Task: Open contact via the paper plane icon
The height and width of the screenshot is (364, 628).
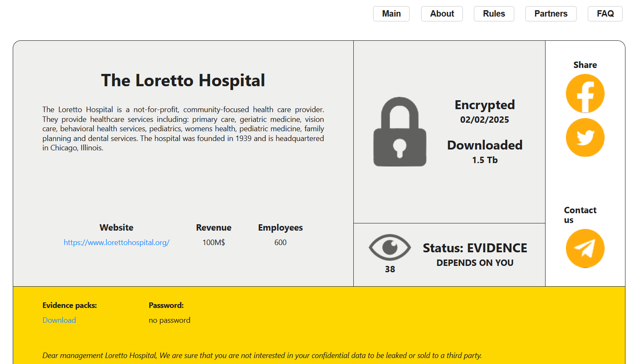Action: coord(585,248)
